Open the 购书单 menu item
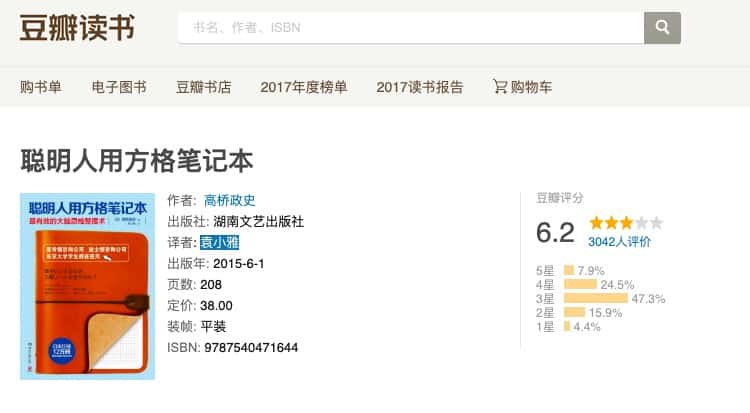The height and width of the screenshot is (413, 750). tap(41, 87)
